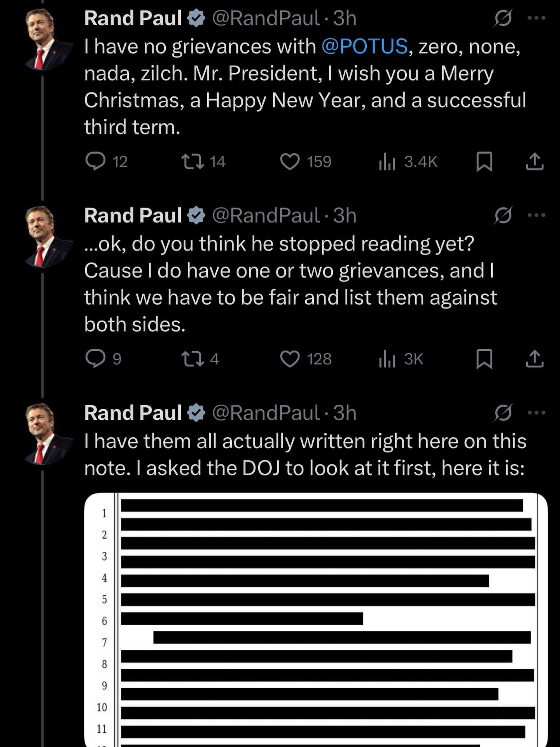Bookmark the first tweet mentioning @POTUS
The image size is (560, 747).
click(485, 161)
